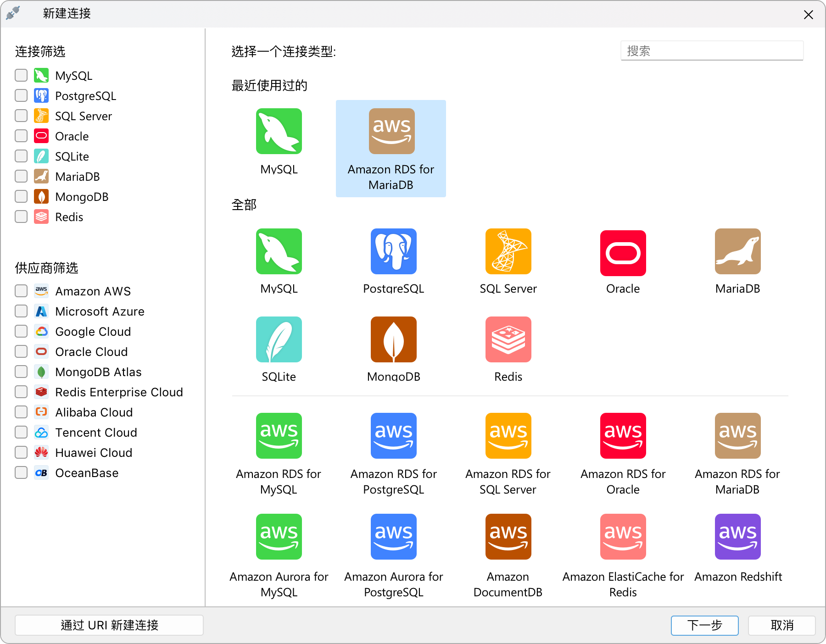Screen dimensions: 826x644
Task: Click the 下一步 button
Action: click(x=704, y=625)
